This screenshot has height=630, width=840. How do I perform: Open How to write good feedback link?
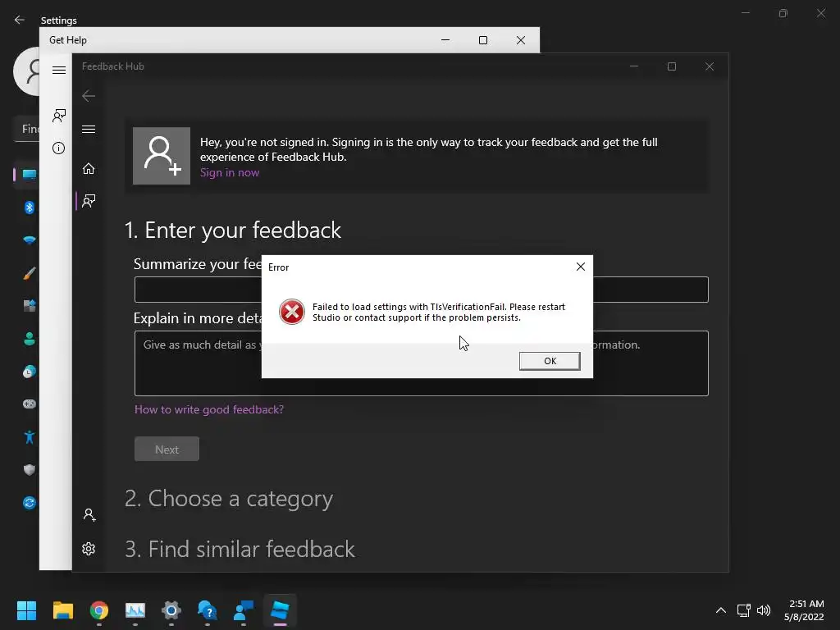coord(209,409)
